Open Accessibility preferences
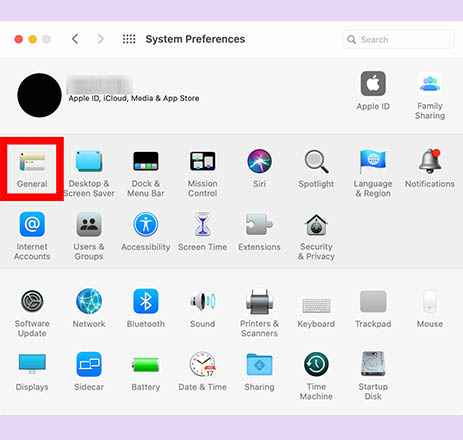Screen dimensions: 463x440 coord(146,232)
